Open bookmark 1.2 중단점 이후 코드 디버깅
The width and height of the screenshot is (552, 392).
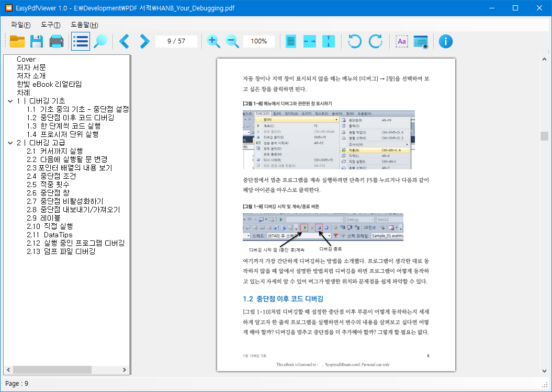pyautogui.click(x=71, y=118)
